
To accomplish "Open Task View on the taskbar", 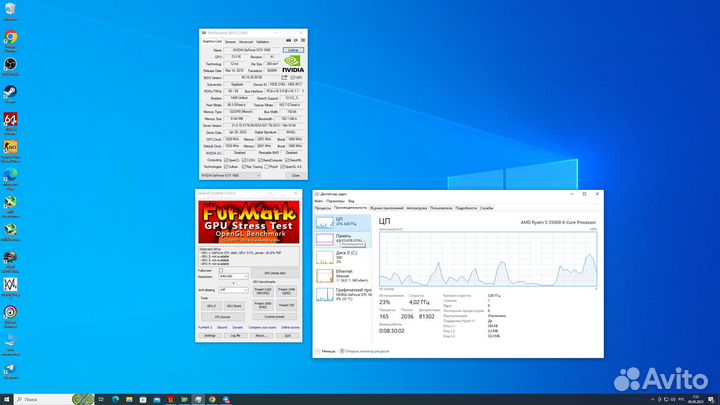I will pyautogui.click(x=101, y=399).
